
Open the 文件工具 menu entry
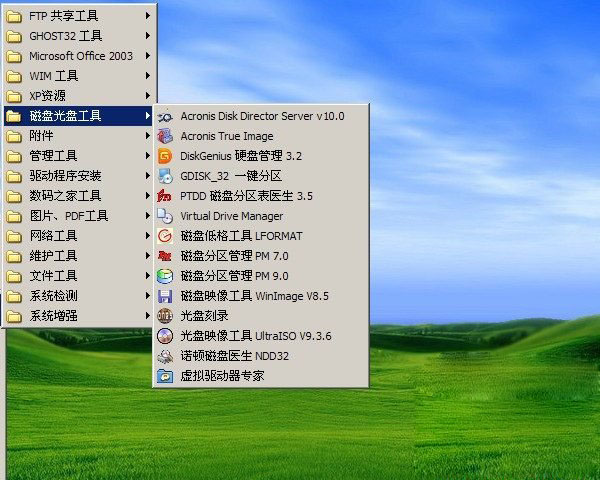(78, 276)
